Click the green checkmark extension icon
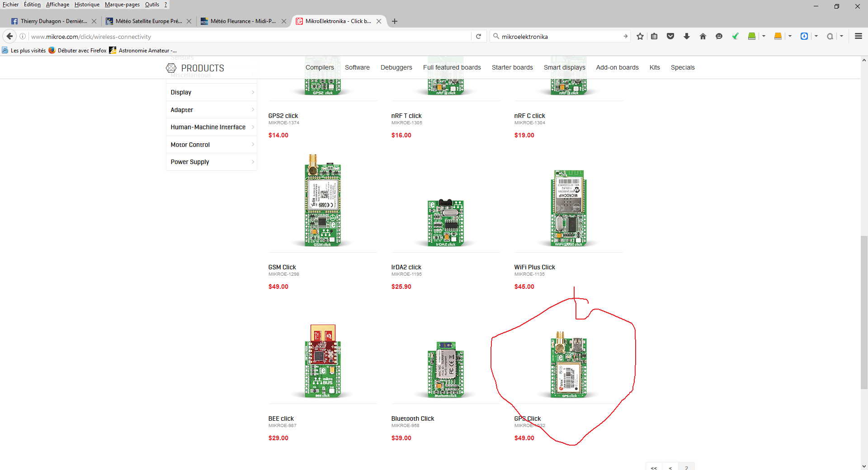The image size is (868, 470). pos(735,37)
